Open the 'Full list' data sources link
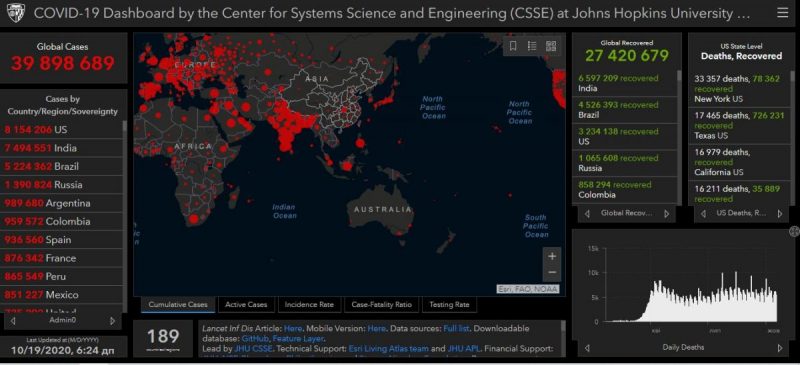The image size is (800, 365). (456, 328)
